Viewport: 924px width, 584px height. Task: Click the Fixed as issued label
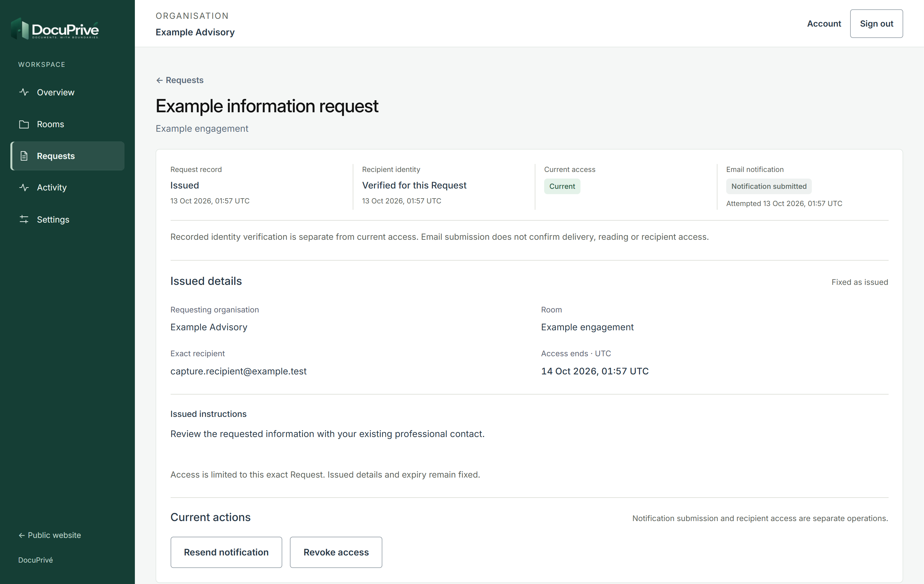click(859, 282)
